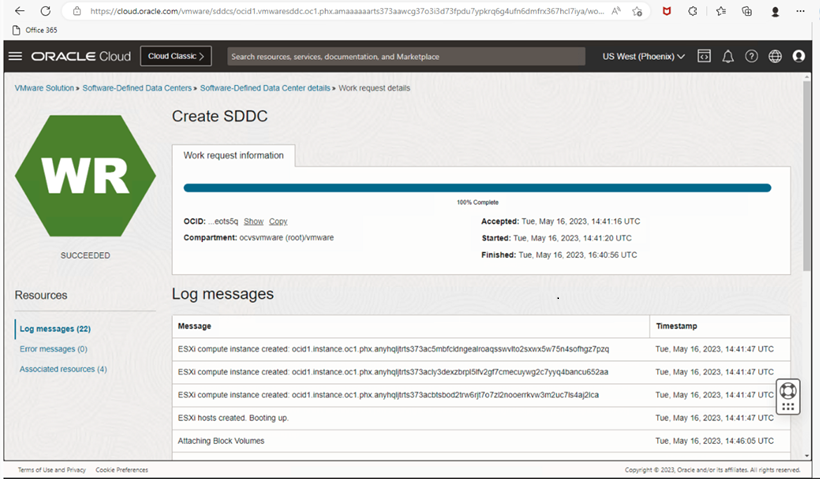
Task: Show the full OCID value
Action: (253, 221)
